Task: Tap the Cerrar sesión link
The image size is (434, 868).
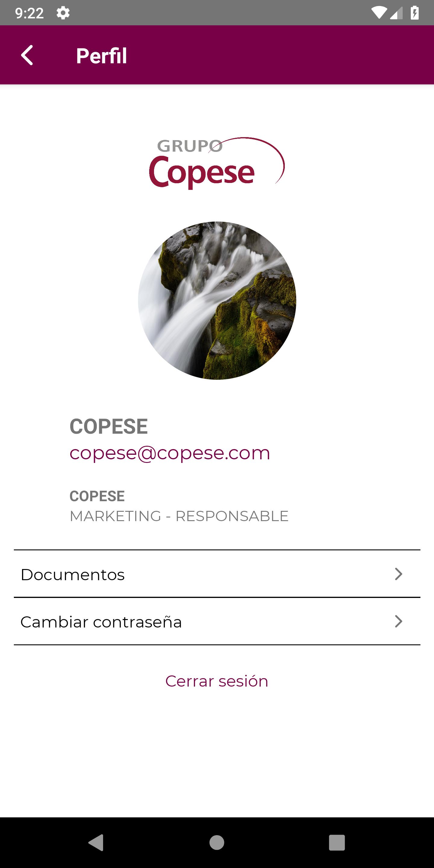Action: pos(217,681)
